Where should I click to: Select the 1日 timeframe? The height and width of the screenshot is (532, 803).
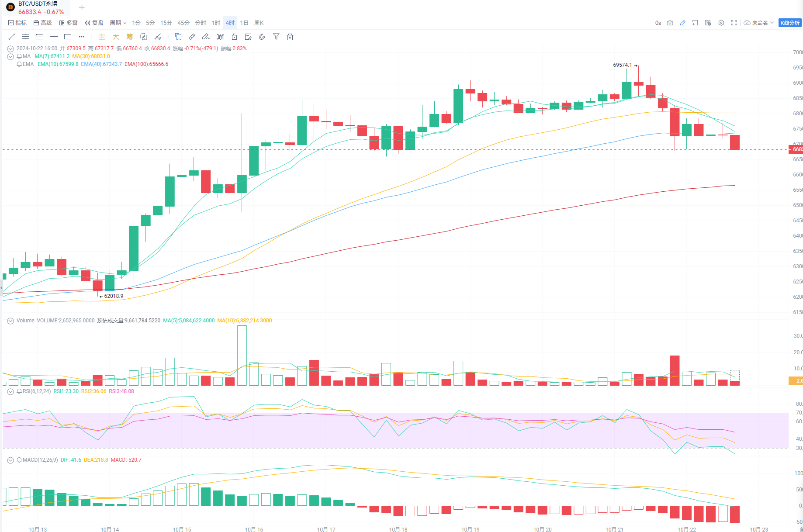[x=244, y=23]
